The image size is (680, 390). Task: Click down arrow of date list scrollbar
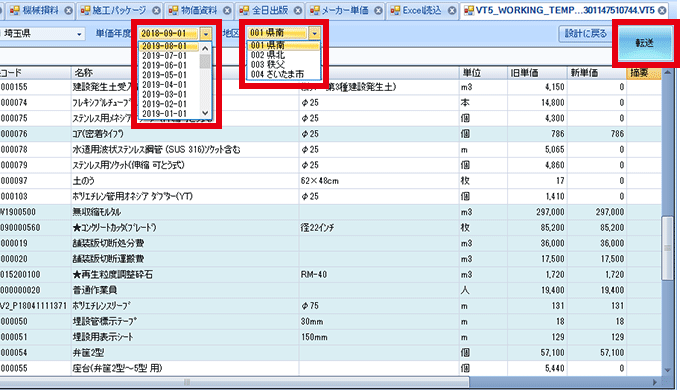[x=206, y=113]
